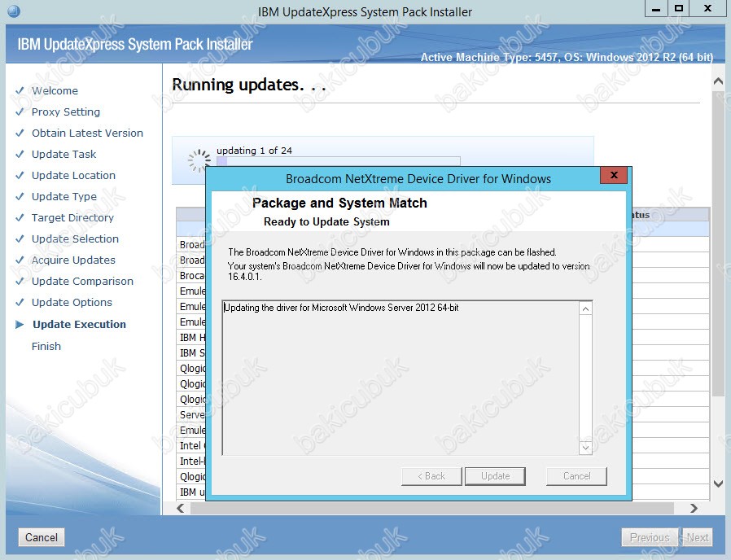Close the Broadcom NetXtreme dialog
The width and height of the screenshot is (731, 560).
pyautogui.click(x=614, y=175)
